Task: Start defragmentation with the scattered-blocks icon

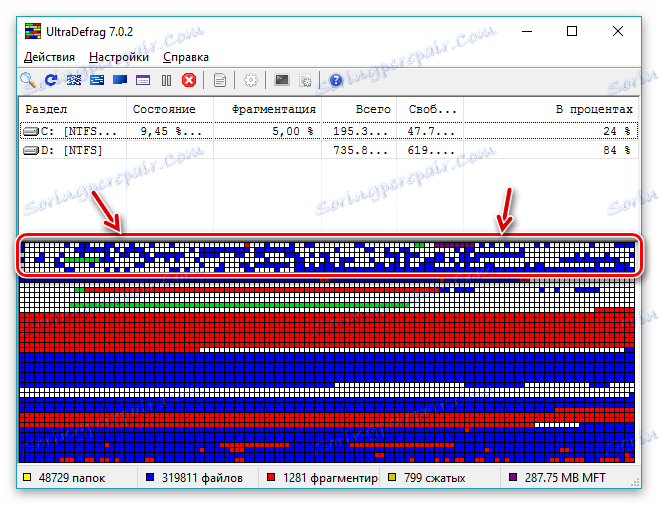Action: point(74,80)
